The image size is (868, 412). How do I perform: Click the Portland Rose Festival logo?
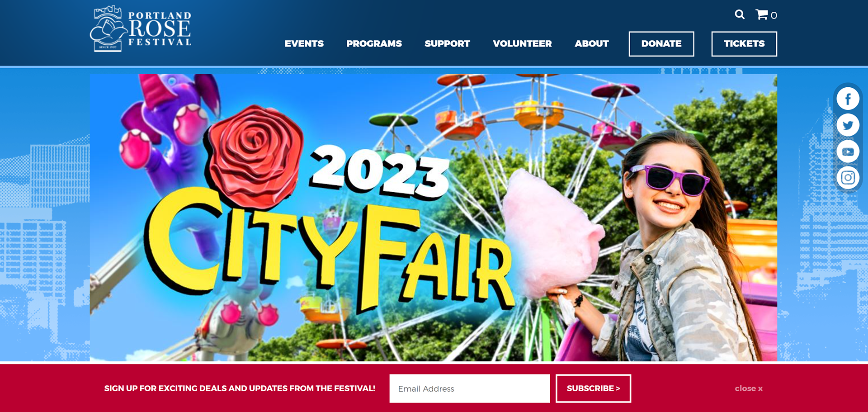[x=141, y=29]
